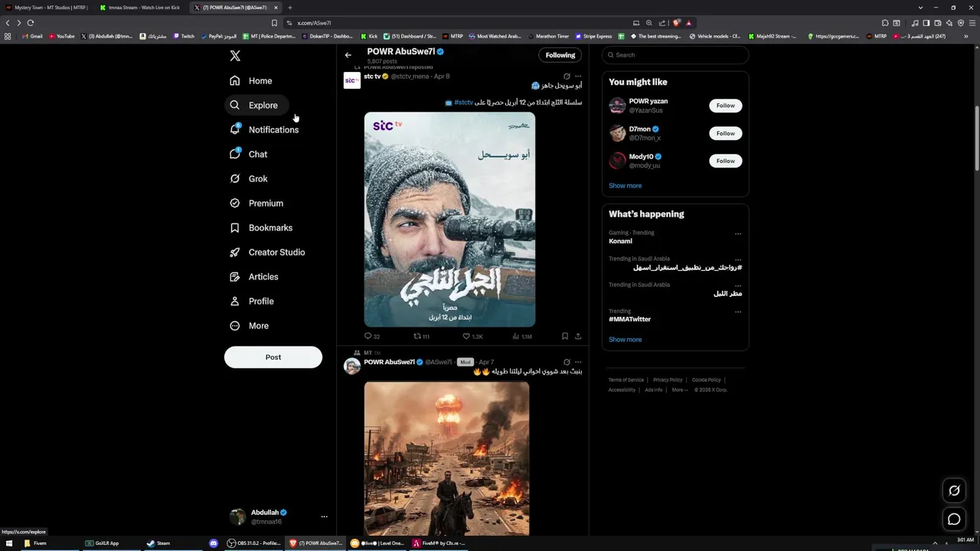Image resolution: width=980 pixels, height=551 pixels.
Task: Like the stc tv post
Action: [x=472, y=336]
